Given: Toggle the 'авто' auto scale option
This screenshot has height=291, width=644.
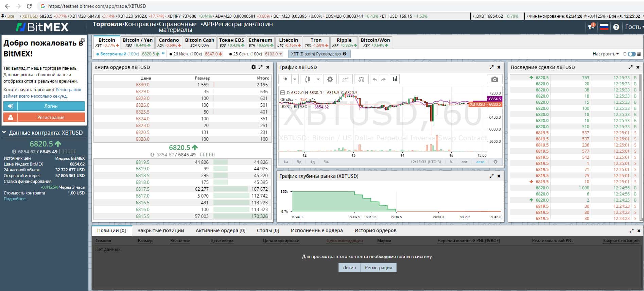Looking at the screenshot, I should (480, 162).
